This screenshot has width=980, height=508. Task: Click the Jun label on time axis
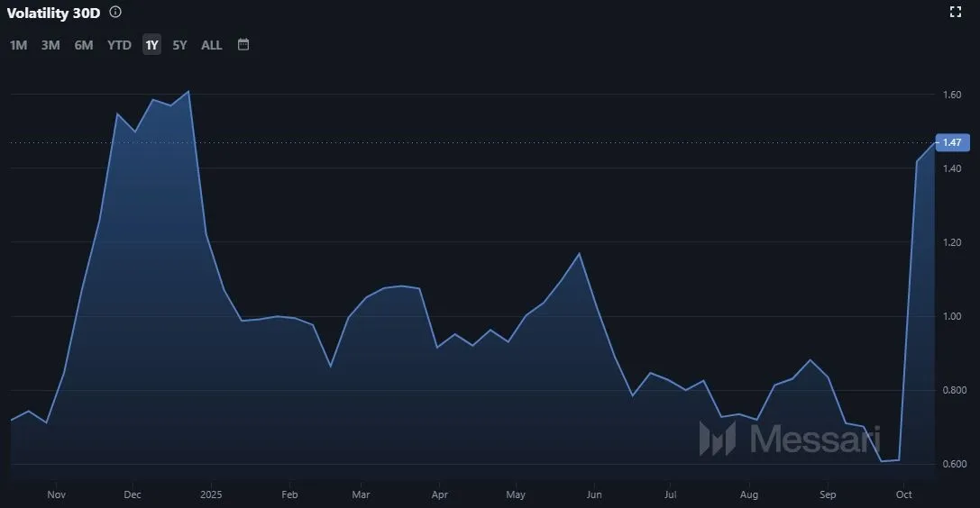point(594,494)
